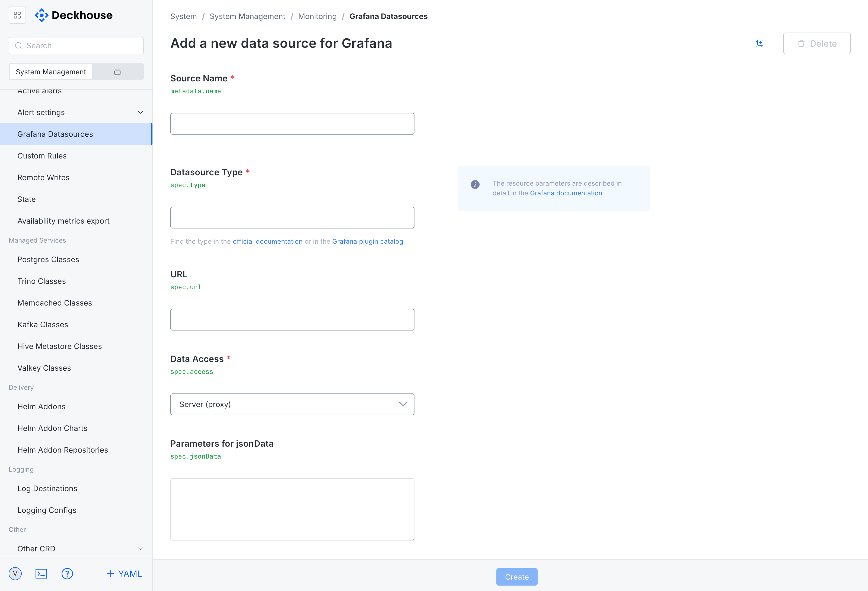The width and height of the screenshot is (868, 591).
Task: Open Hive Metastore Classes
Action: point(76,346)
